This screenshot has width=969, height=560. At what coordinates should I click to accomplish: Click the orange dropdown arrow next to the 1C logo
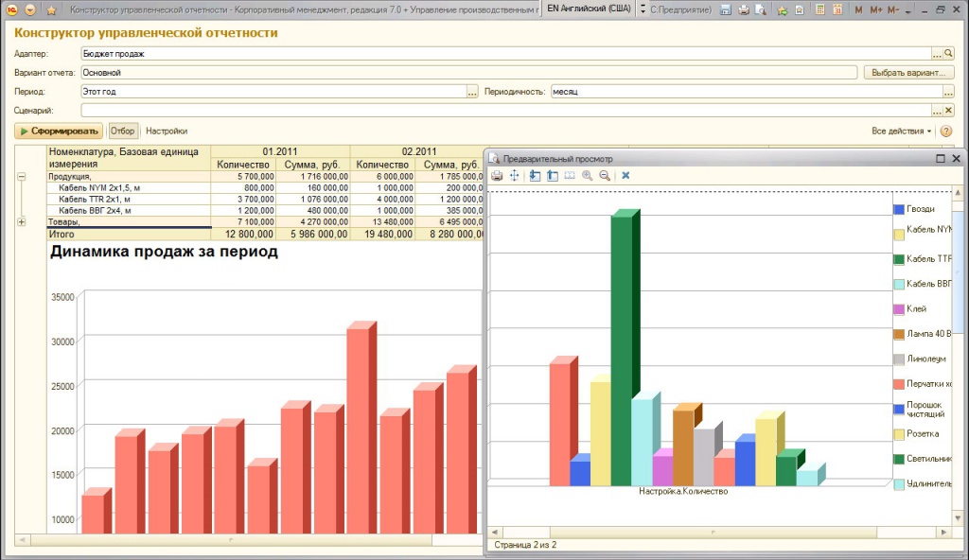point(29,9)
